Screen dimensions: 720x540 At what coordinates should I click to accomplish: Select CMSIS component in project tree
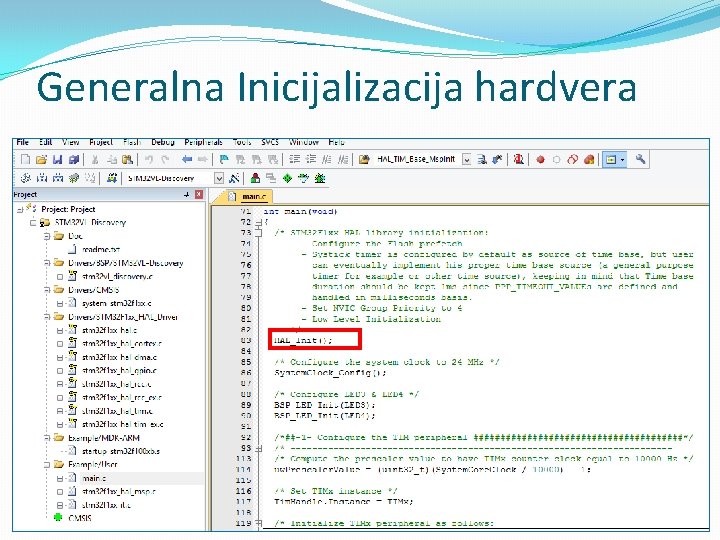(80, 518)
